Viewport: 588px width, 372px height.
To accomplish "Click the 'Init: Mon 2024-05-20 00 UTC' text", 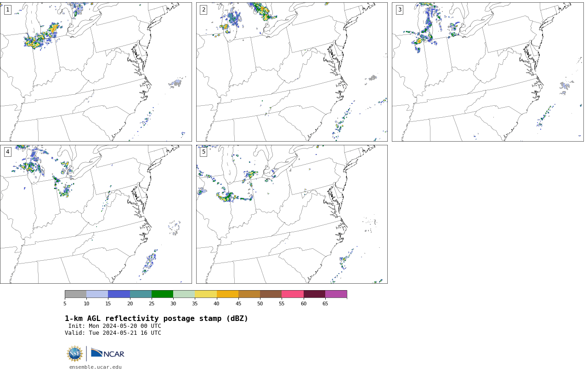I will (115, 326).
